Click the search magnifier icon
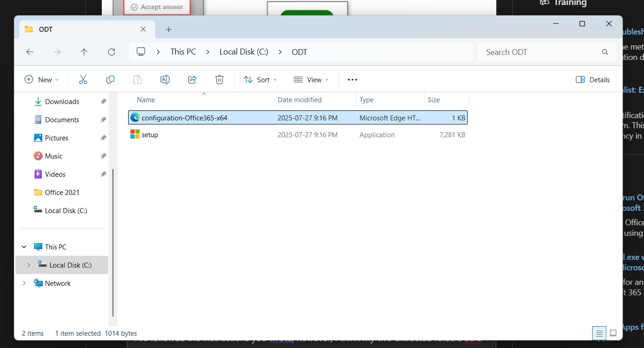 (x=605, y=52)
